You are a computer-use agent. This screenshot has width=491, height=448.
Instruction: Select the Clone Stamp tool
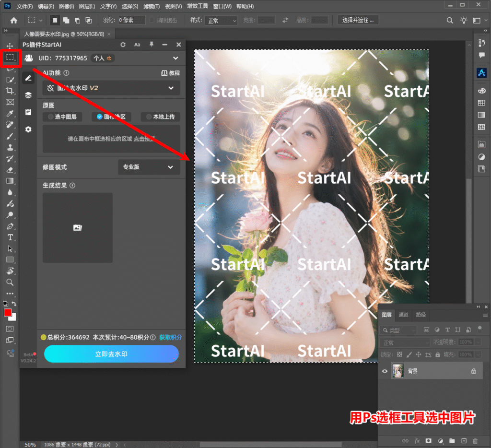[x=10, y=147]
